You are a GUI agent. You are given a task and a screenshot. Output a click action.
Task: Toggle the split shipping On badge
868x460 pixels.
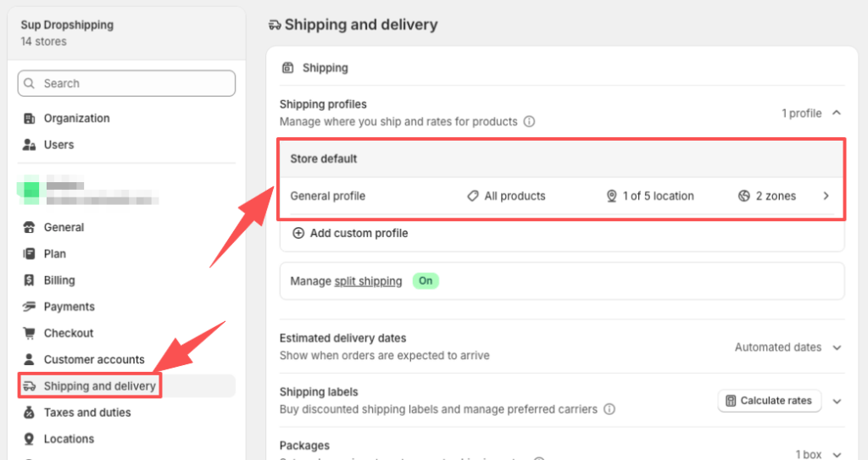click(x=426, y=281)
